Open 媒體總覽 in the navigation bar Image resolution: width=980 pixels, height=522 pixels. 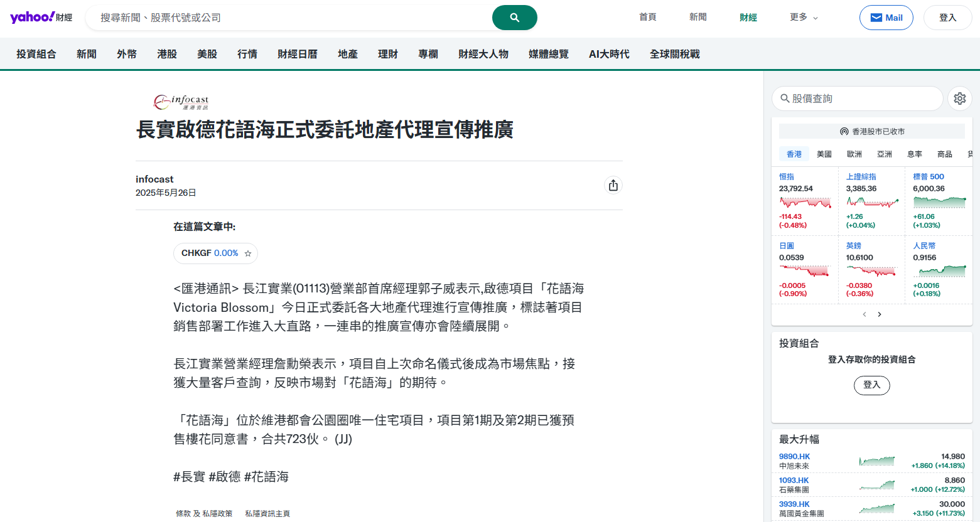(x=549, y=54)
